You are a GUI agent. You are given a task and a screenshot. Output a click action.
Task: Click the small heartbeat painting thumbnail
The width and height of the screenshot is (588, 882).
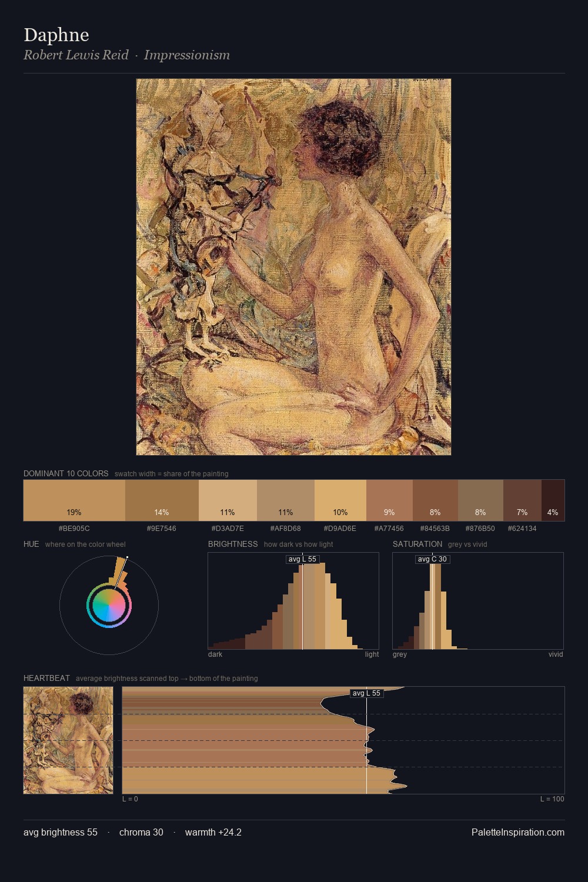point(68,740)
